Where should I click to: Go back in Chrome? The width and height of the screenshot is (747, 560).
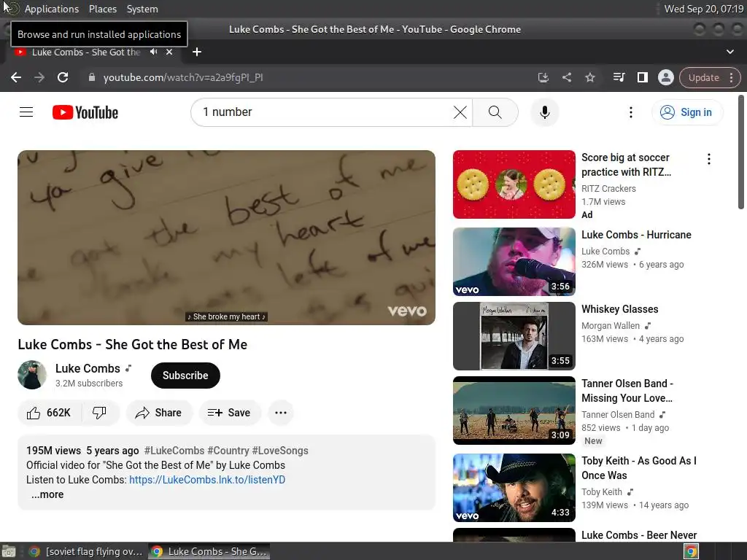point(16,77)
